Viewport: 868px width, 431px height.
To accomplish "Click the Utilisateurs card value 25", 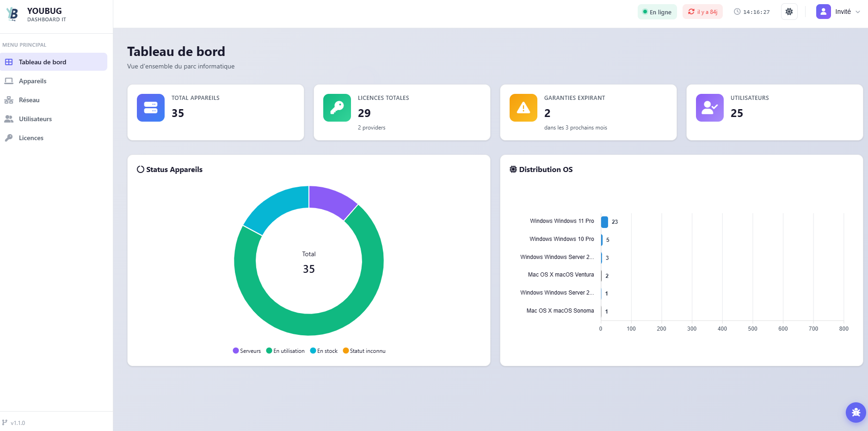I will point(737,113).
